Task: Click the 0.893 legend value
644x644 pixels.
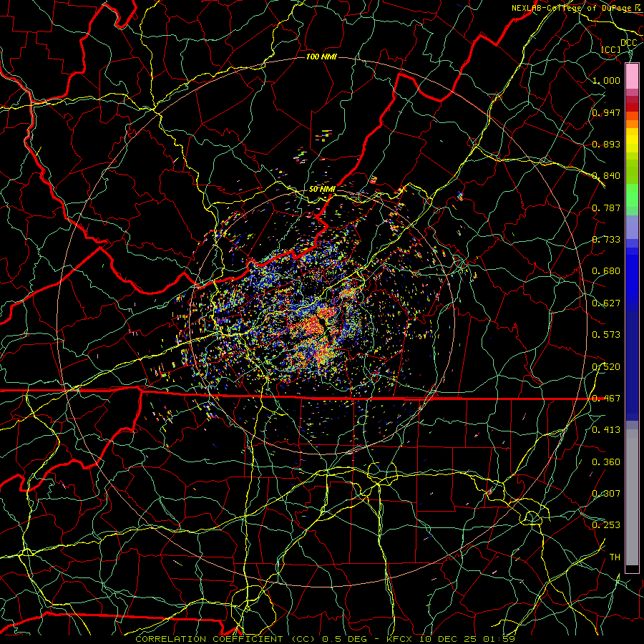Action: click(x=606, y=144)
